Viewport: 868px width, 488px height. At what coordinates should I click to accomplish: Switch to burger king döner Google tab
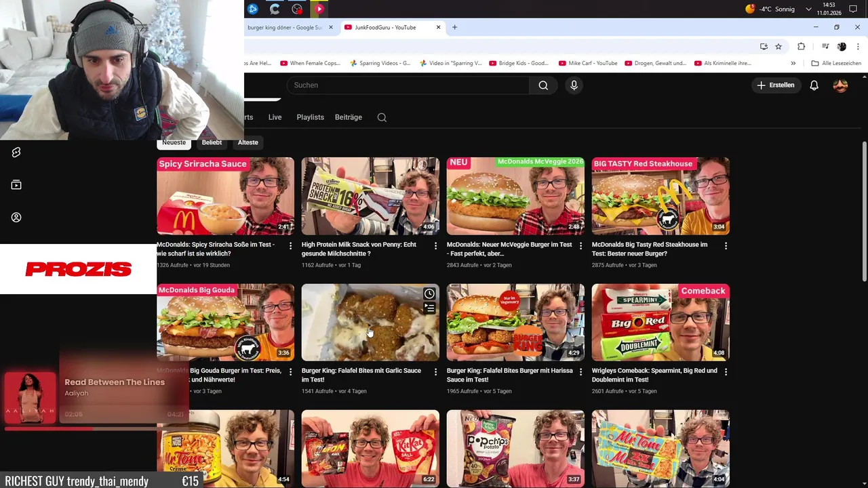(x=290, y=27)
